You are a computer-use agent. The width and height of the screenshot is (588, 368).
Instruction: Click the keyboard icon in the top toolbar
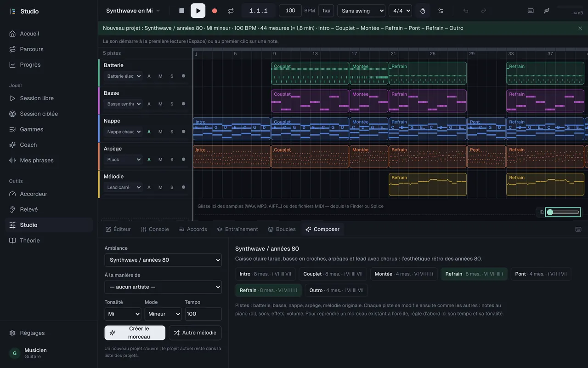(531, 11)
